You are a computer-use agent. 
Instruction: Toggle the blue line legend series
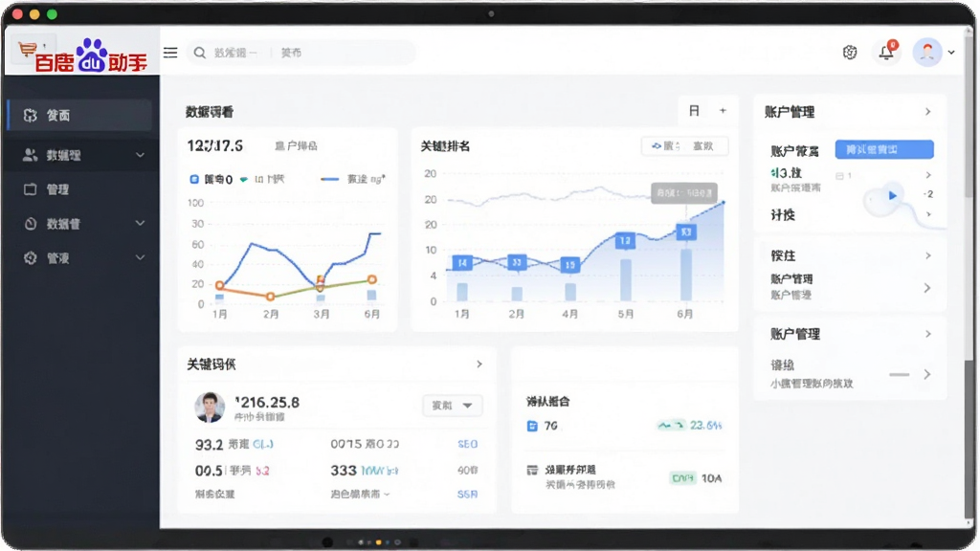329,179
